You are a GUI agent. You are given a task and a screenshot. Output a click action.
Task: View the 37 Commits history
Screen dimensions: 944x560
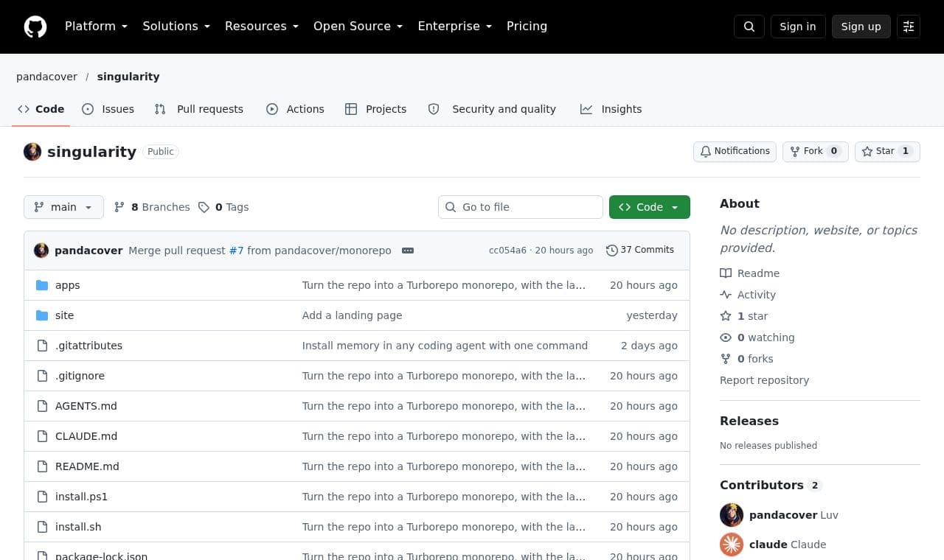[x=640, y=251]
